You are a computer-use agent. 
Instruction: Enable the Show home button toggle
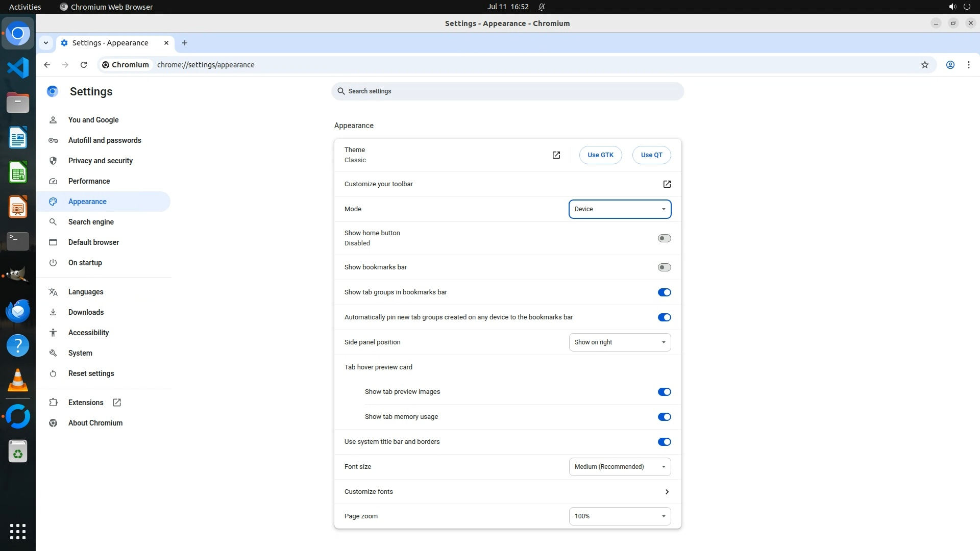tap(664, 238)
